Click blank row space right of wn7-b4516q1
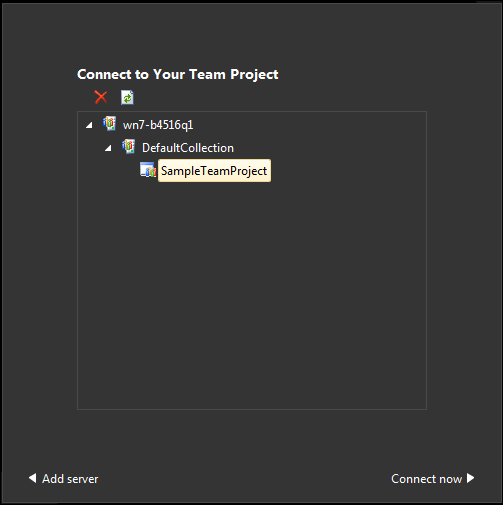 310,125
